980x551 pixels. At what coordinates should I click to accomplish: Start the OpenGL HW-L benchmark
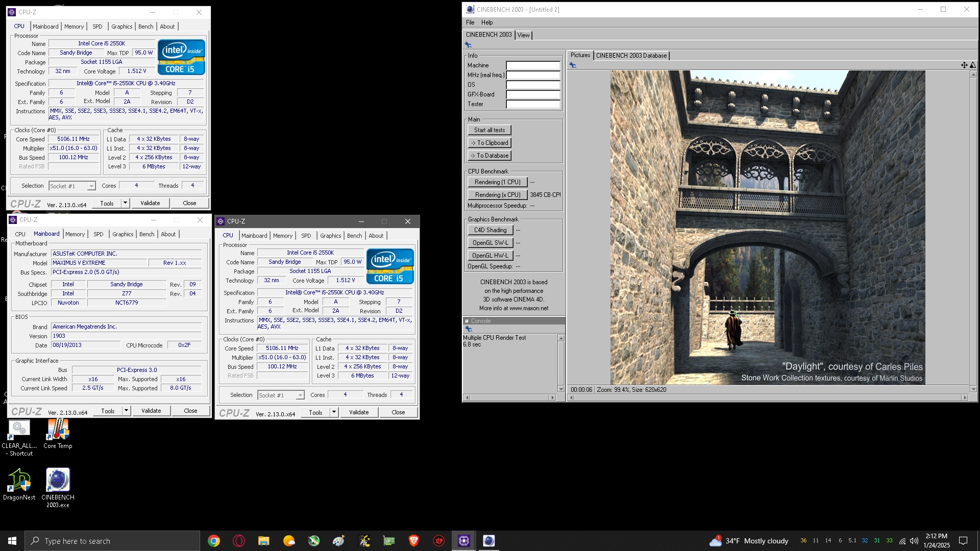[x=491, y=256]
